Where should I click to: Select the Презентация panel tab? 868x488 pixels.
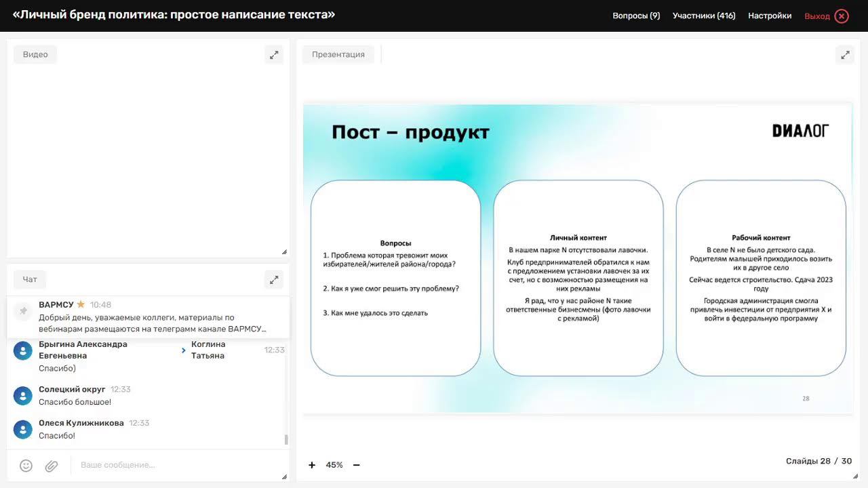click(338, 54)
